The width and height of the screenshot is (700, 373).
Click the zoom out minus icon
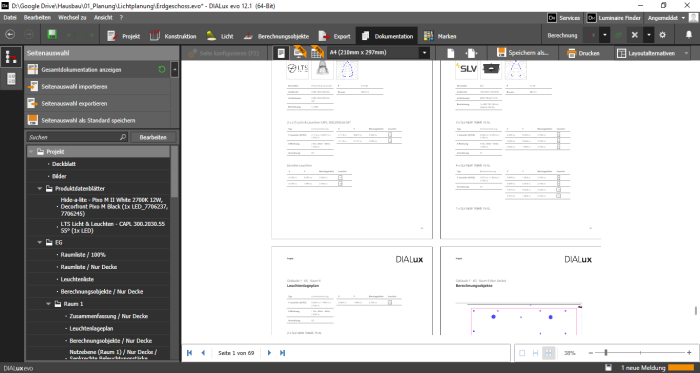591,353
